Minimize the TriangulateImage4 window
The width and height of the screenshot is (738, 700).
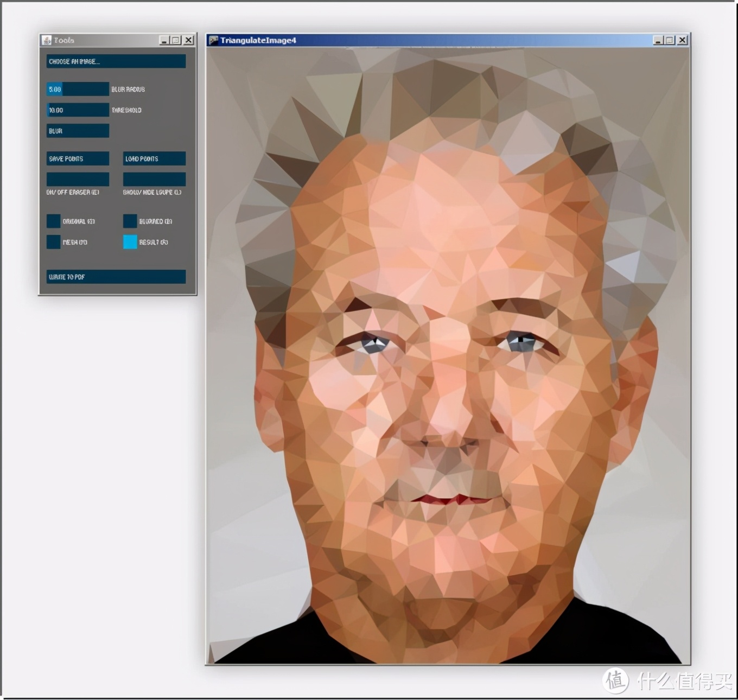coord(658,40)
